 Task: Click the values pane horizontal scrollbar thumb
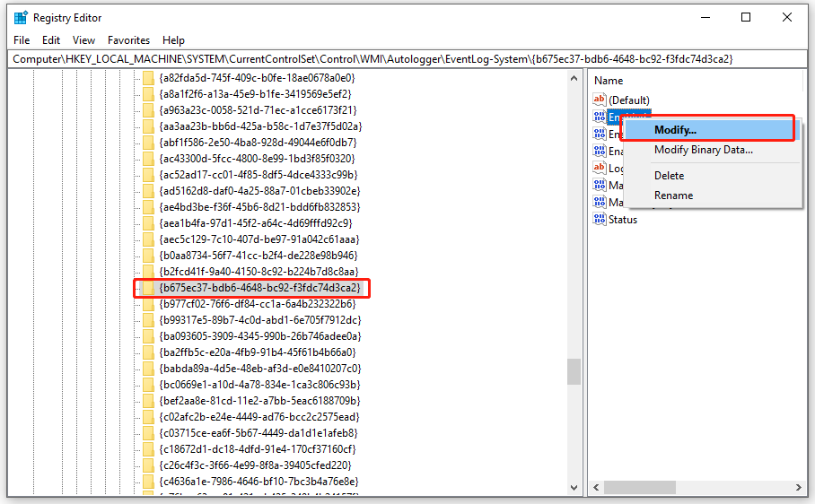point(640,487)
